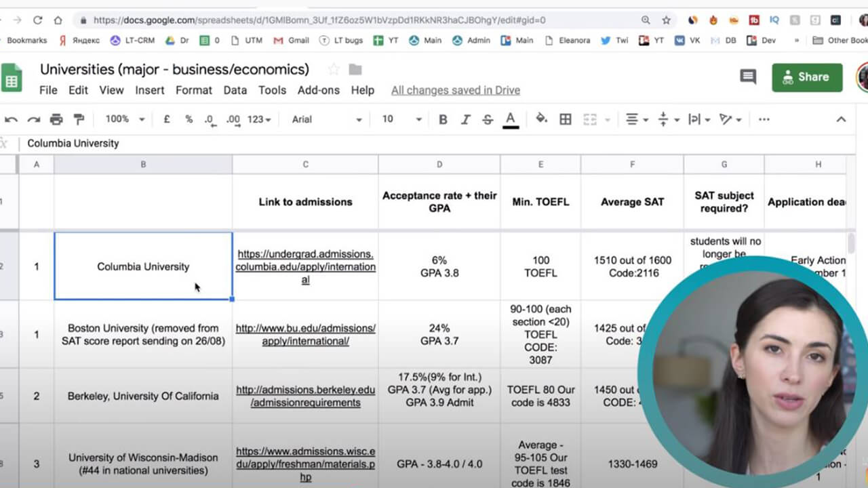The height and width of the screenshot is (488, 868).
Task: Open the Tools menu
Action: [x=272, y=90]
